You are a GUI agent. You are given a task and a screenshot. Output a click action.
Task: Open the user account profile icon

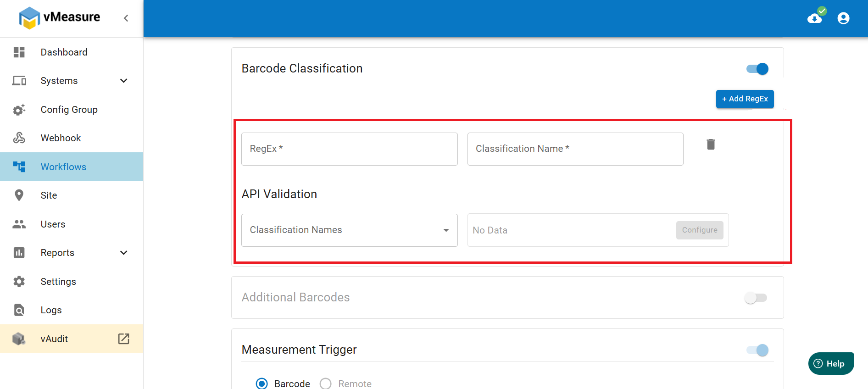pyautogui.click(x=843, y=18)
